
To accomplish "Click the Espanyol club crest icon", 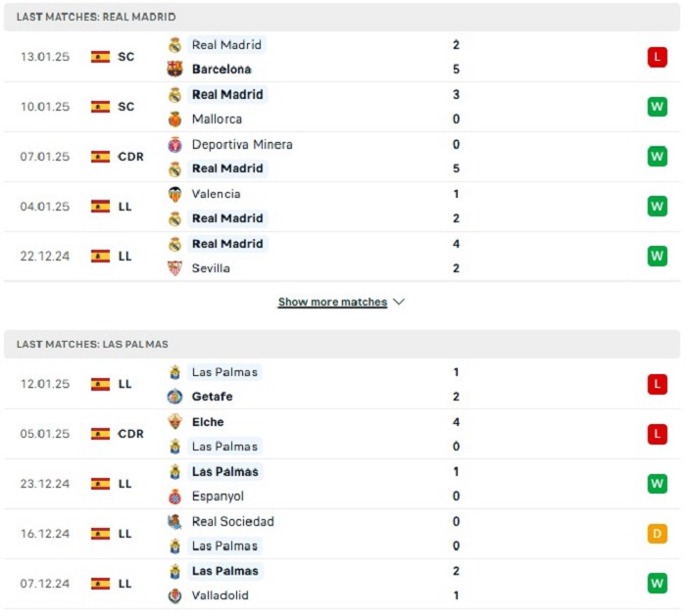I will [174, 497].
